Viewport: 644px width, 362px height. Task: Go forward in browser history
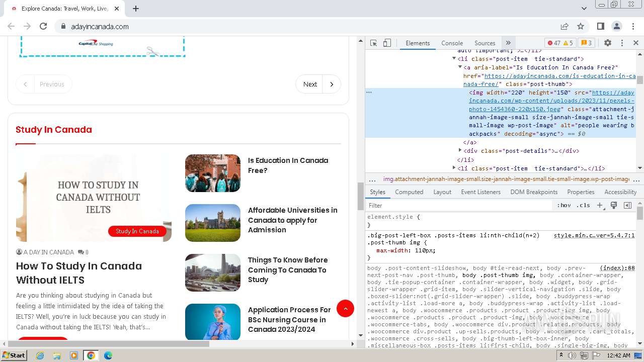(27, 26)
